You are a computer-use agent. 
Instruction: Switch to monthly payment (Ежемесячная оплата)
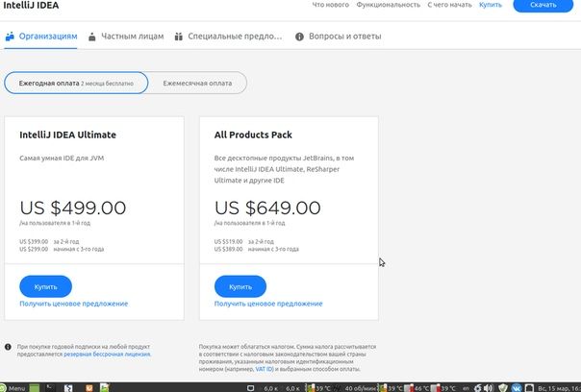coord(197,83)
